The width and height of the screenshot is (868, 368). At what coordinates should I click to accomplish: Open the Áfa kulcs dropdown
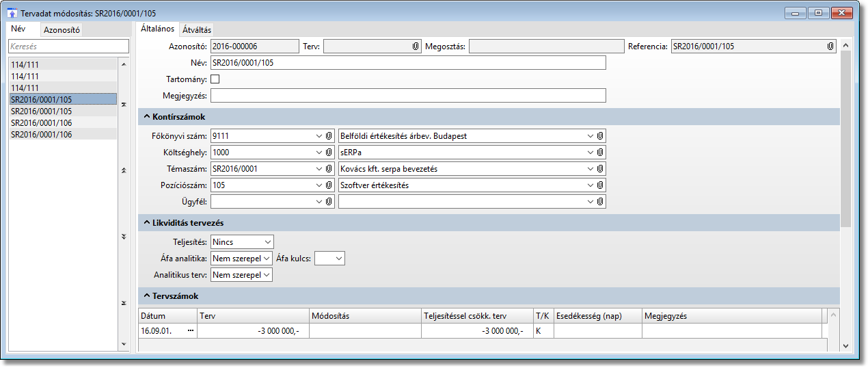(x=339, y=258)
